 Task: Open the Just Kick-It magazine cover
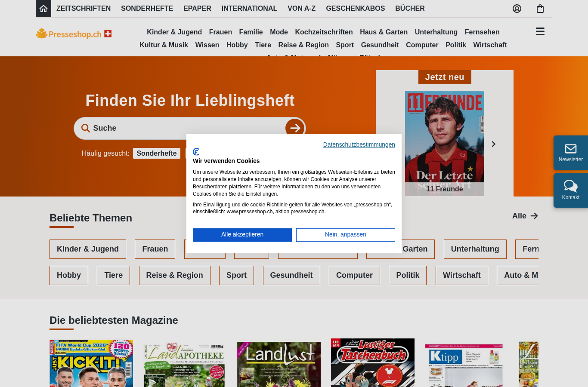coord(91,363)
